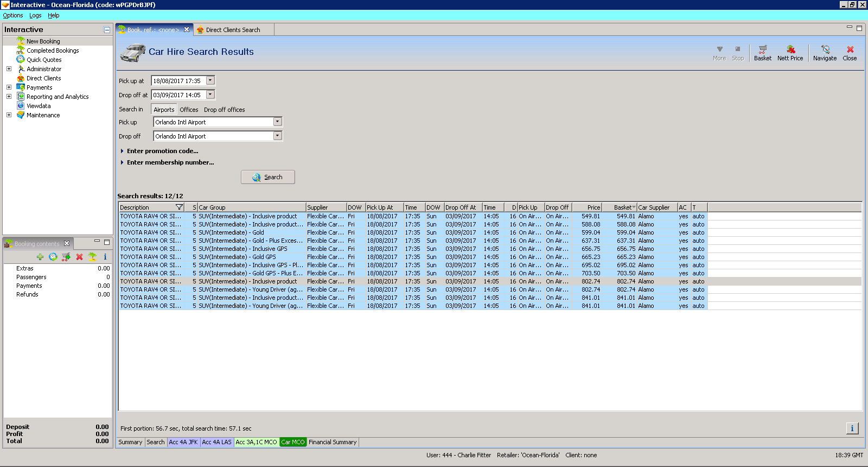Open New Booking in the Interactive tree
The image size is (868, 467).
pos(43,41)
